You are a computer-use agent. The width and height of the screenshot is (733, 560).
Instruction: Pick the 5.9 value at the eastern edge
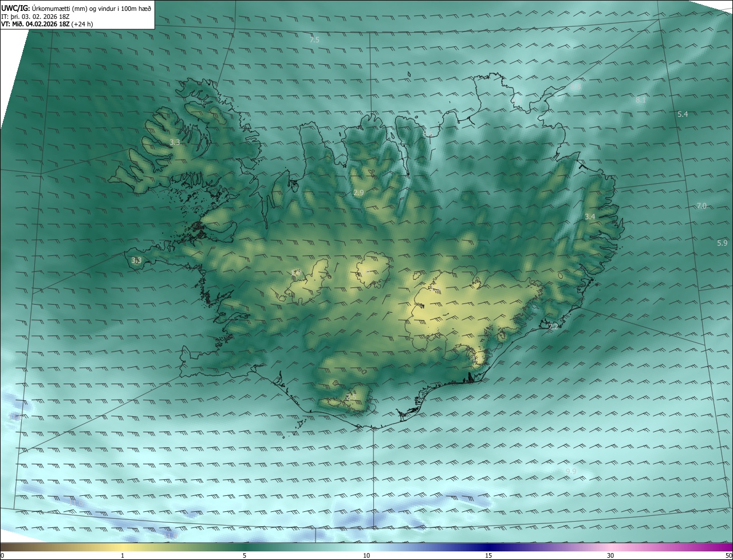point(722,243)
